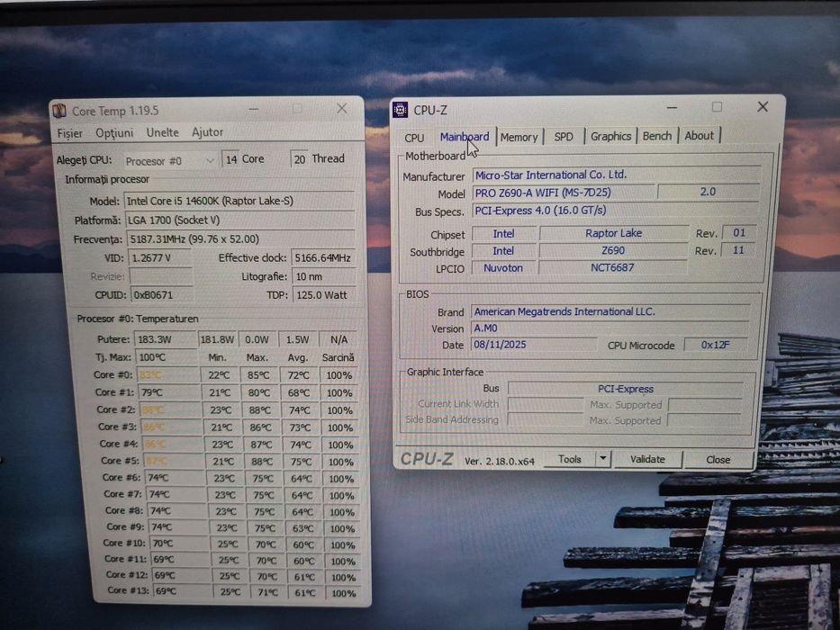Click the 20 Thread count field

coord(300,159)
